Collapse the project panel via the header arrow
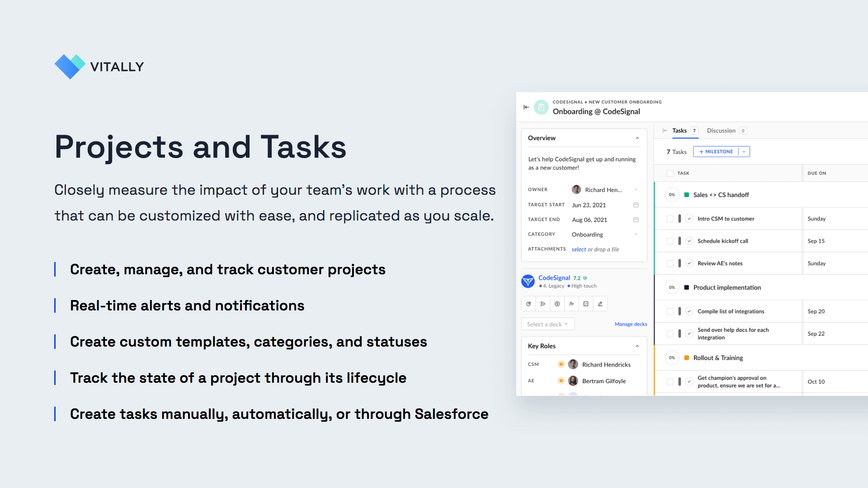The width and height of the screenshot is (868, 488). 526,107
